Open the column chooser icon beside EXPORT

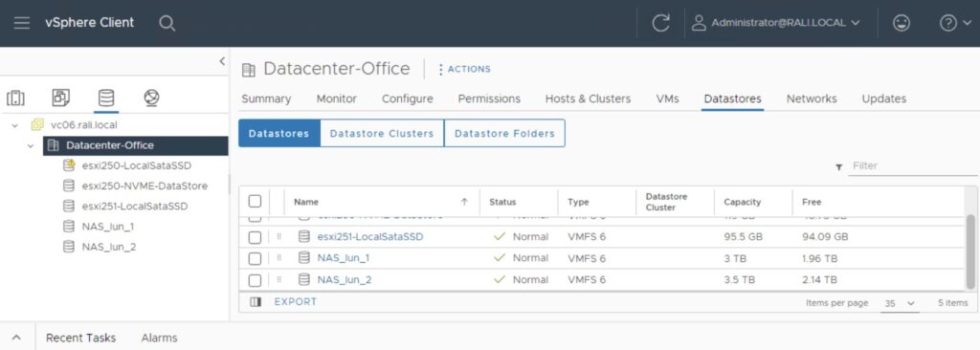click(x=255, y=302)
